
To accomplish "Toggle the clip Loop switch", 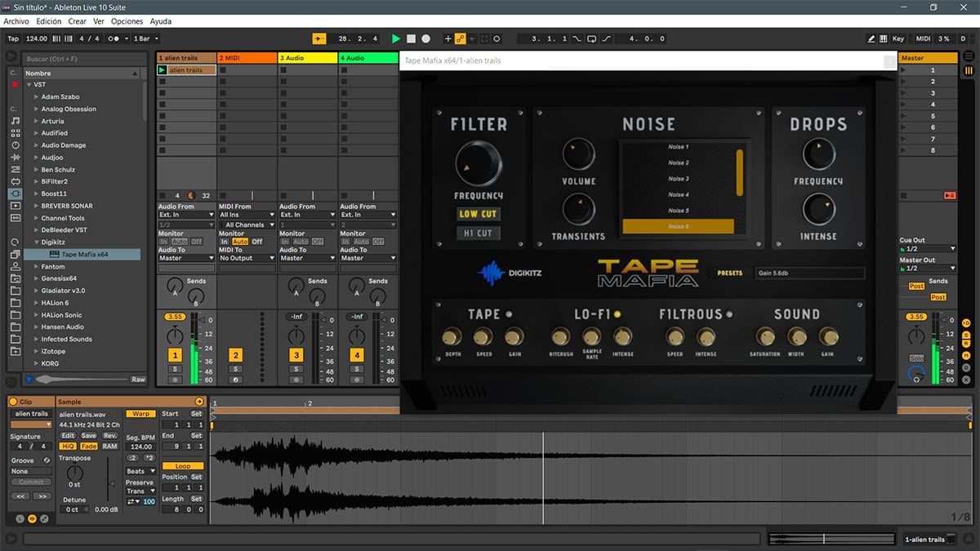I will pyautogui.click(x=183, y=466).
